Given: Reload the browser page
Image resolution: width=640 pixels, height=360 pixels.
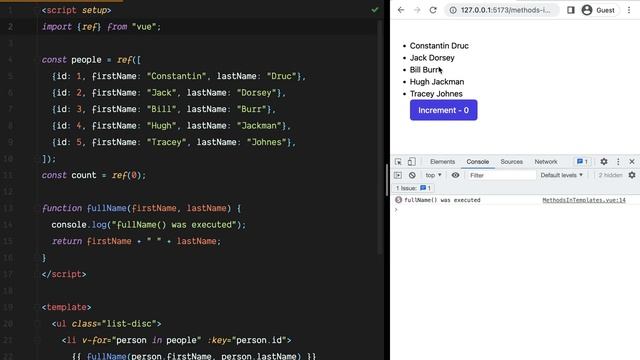Looking at the screenshot, I should 433,10.
